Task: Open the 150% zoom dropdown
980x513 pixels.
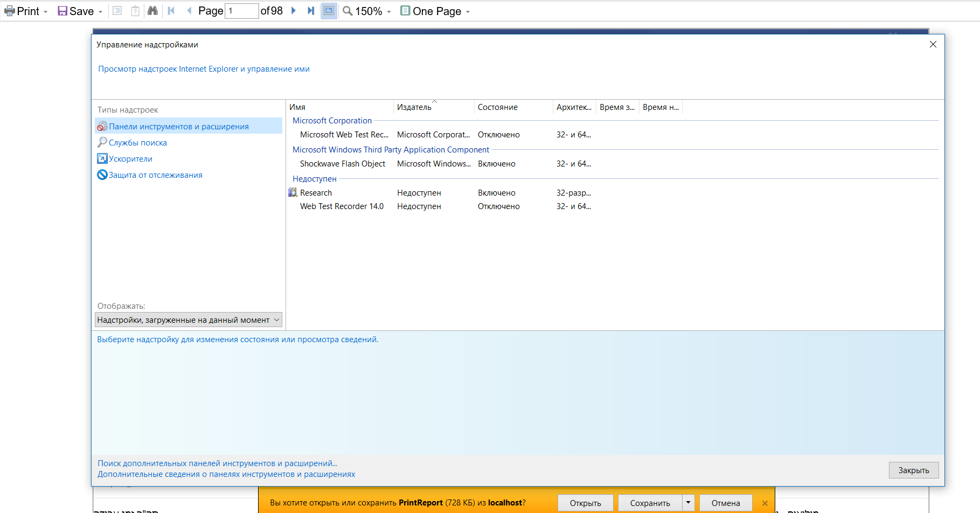Action: (x=389, y=12)
